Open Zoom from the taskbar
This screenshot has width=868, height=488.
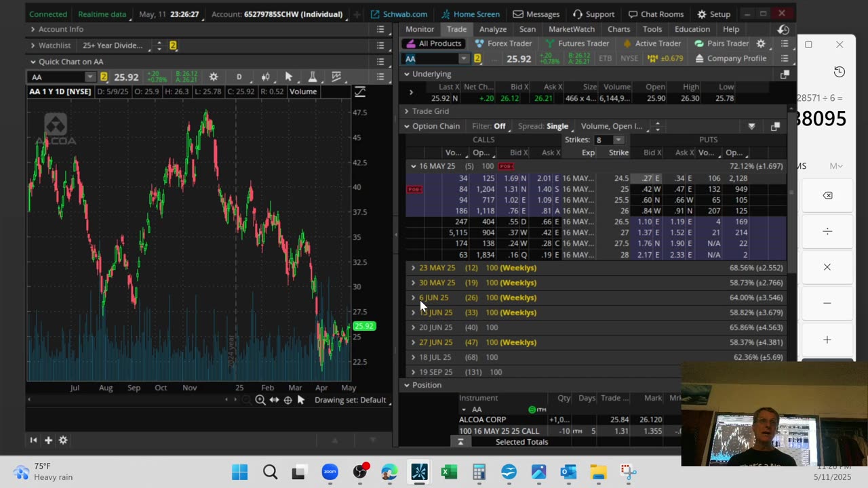tap(330, 472)
